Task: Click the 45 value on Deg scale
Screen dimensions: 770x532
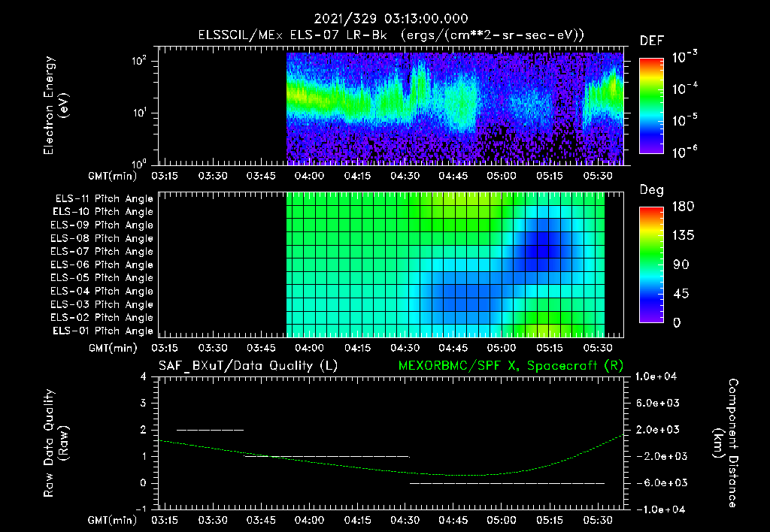Action: click(x=681, y=294)
